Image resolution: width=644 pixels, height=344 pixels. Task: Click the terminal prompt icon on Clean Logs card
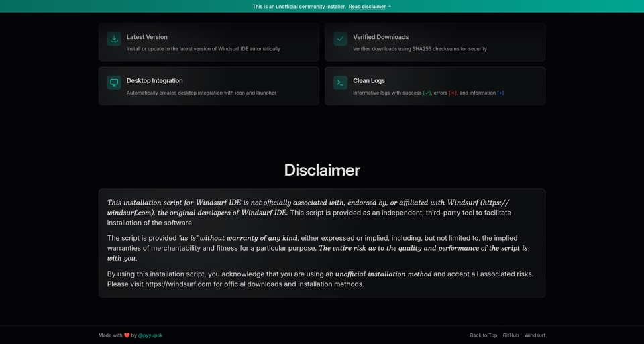pos(341,82)
